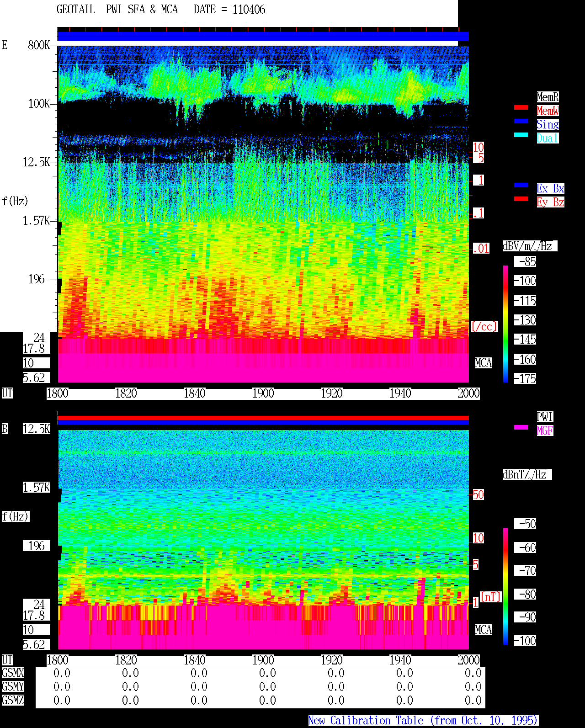Image resolution: width=585 pixels, height=728 pixels.
Task: Click the [/cc] density unit label
Action: pos(484,326)
